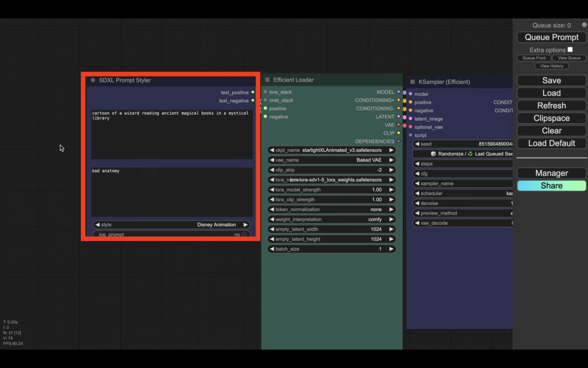
Task: Click script input port on KSampler
Action: tap(410, 135)
